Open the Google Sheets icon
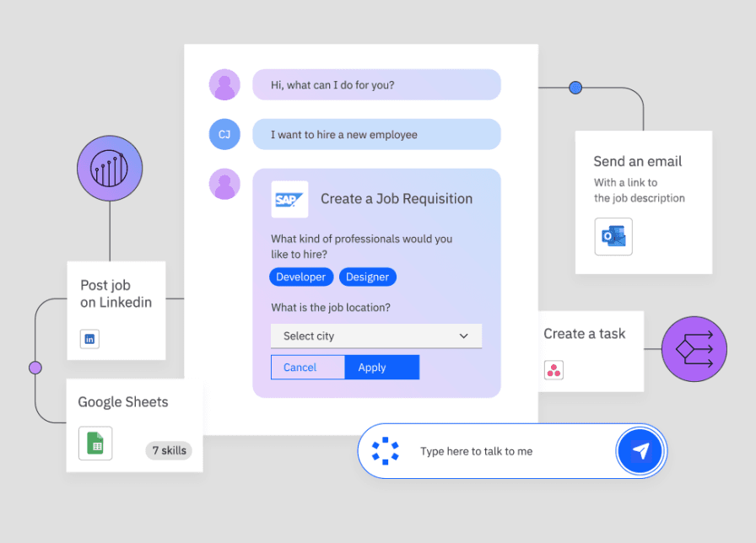 tap(95, 444)
